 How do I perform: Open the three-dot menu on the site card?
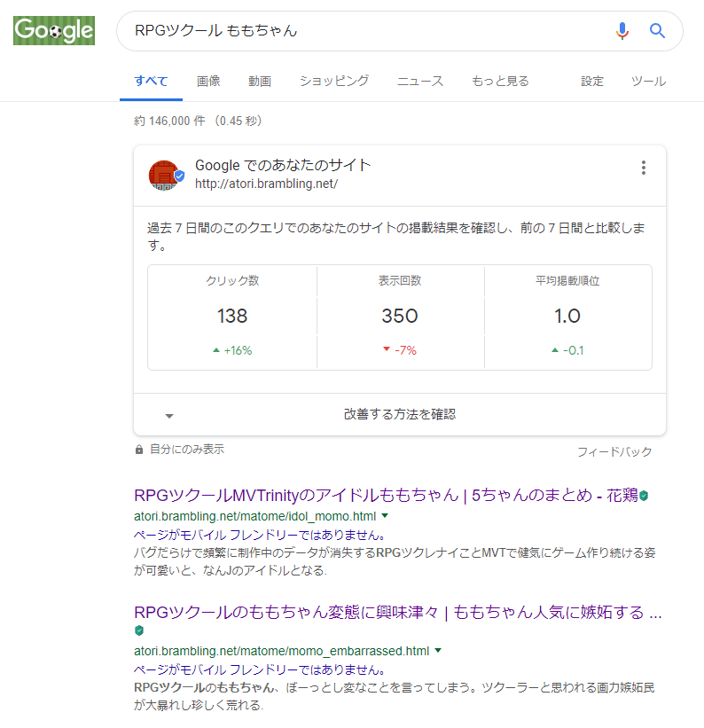coord(643,168)
